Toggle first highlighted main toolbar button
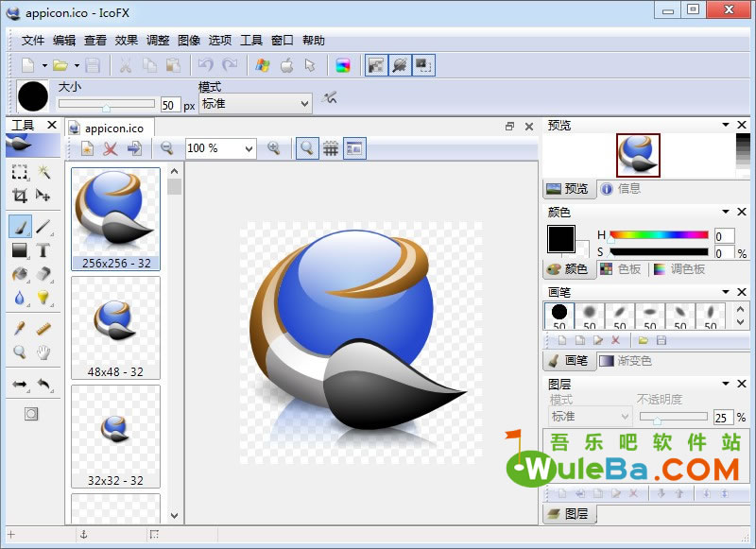This screenshot has height=549, width=756. coord(376,65)
